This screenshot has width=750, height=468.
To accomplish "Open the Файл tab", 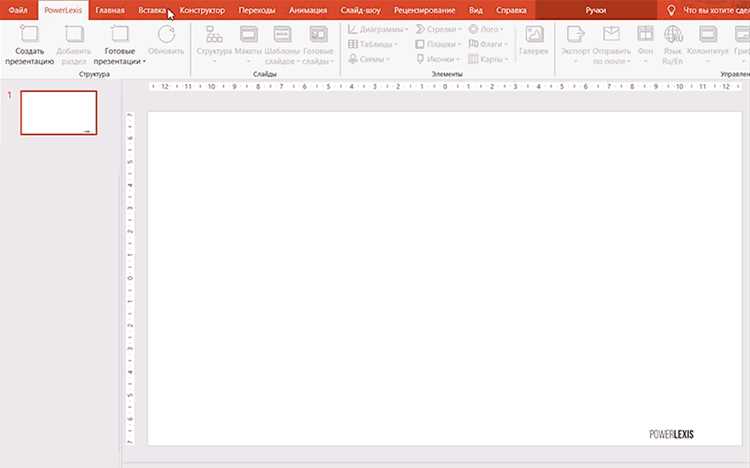I will (x=18, y=10).
